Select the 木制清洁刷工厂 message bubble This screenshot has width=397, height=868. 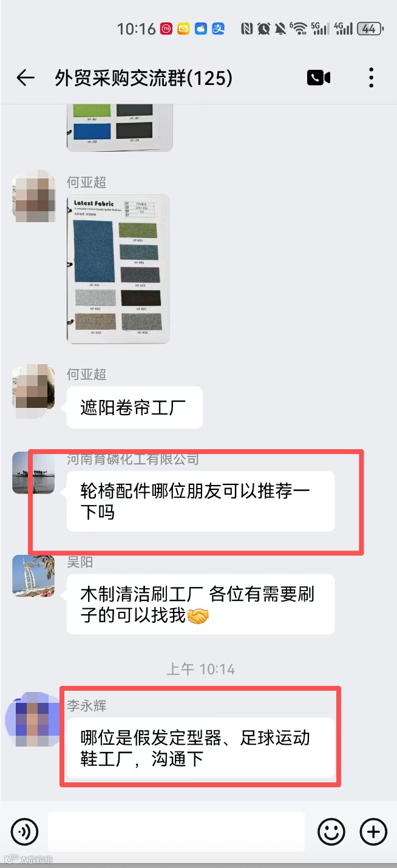click(x=200, y=605)
